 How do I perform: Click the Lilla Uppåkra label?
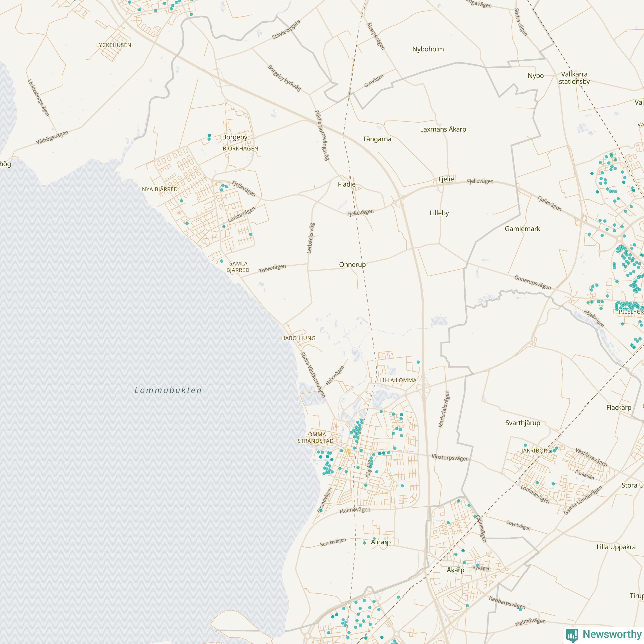616,547
